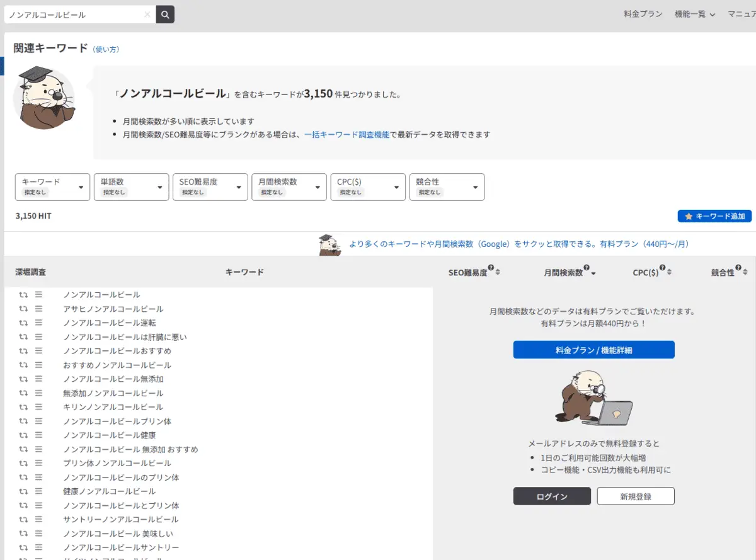Click the deep-dive re-search icon beside ノンアルコールビール

(x=23, y=295)
